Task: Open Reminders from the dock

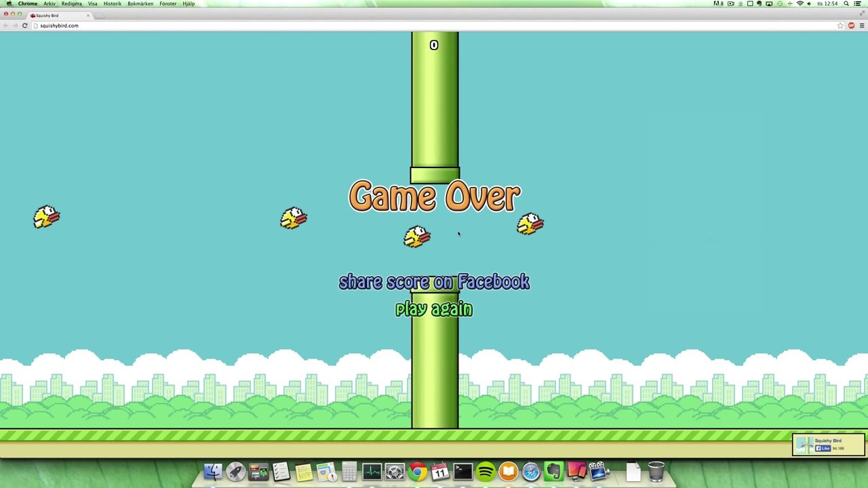Action: (x=281, y=471)
